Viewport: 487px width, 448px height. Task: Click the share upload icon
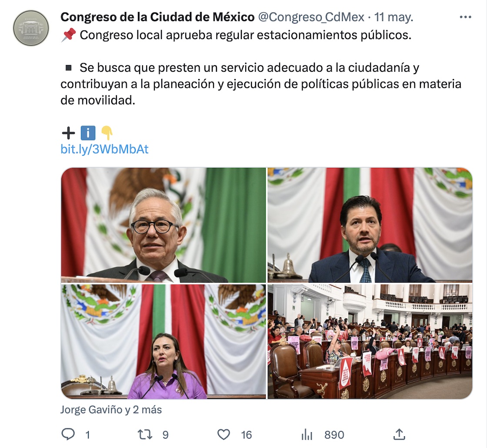tap(399, 435)
